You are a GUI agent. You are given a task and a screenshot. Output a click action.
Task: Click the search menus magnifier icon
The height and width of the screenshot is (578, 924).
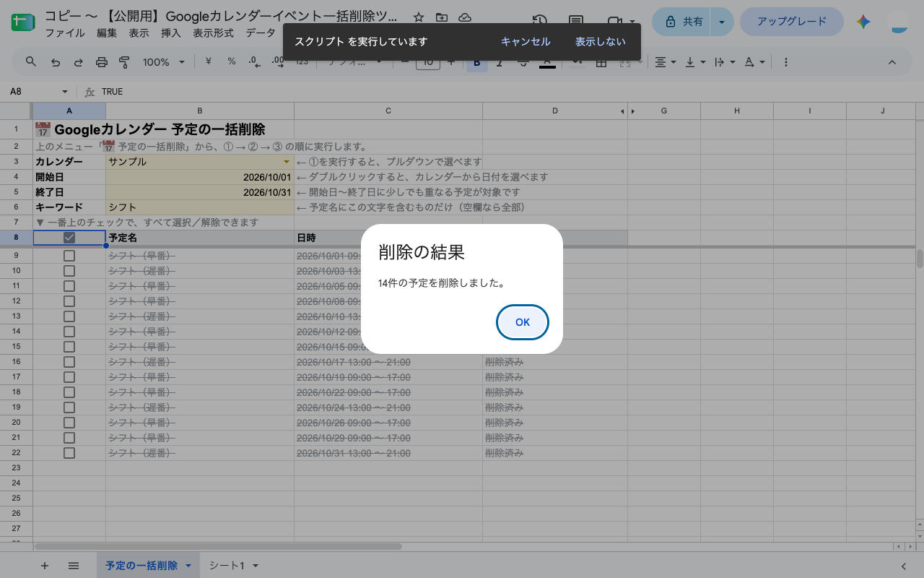31,62
